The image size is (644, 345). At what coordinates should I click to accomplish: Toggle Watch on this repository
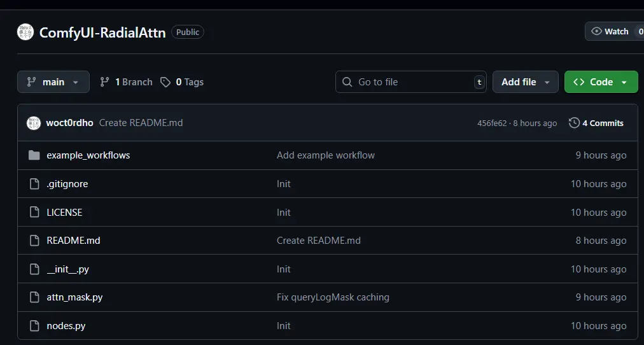[x=610, y=31]
